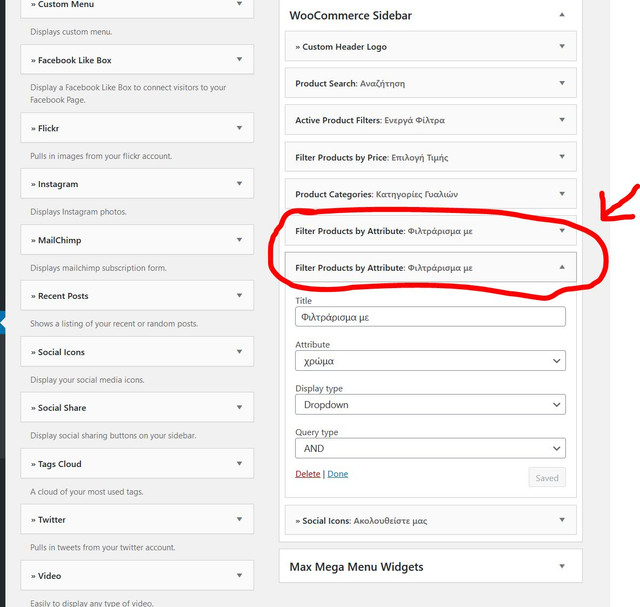Select the Facebook Like Box widget title
This screenshot has width=640, height=607.
pos(75,60)
